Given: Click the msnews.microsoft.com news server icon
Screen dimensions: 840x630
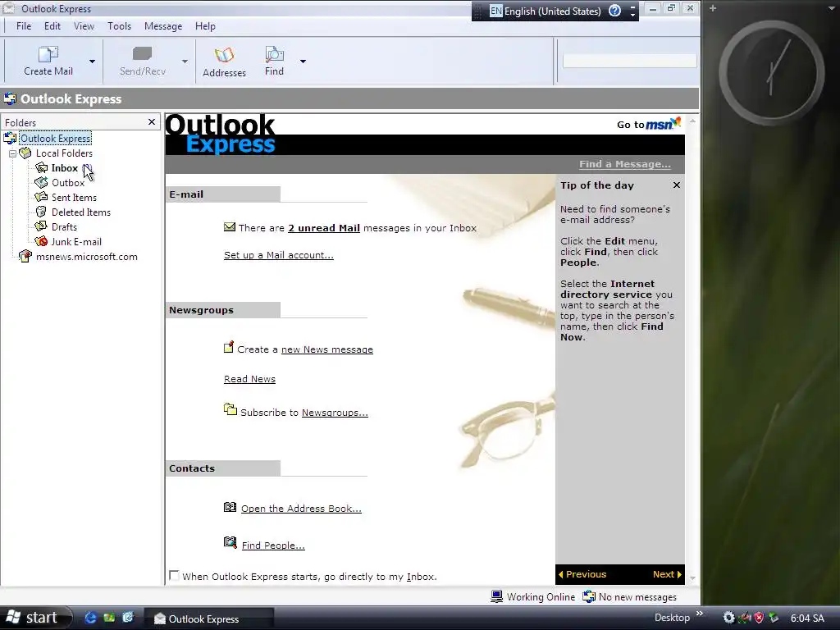Looking at the screenshot, I should (x=25, y=256).
